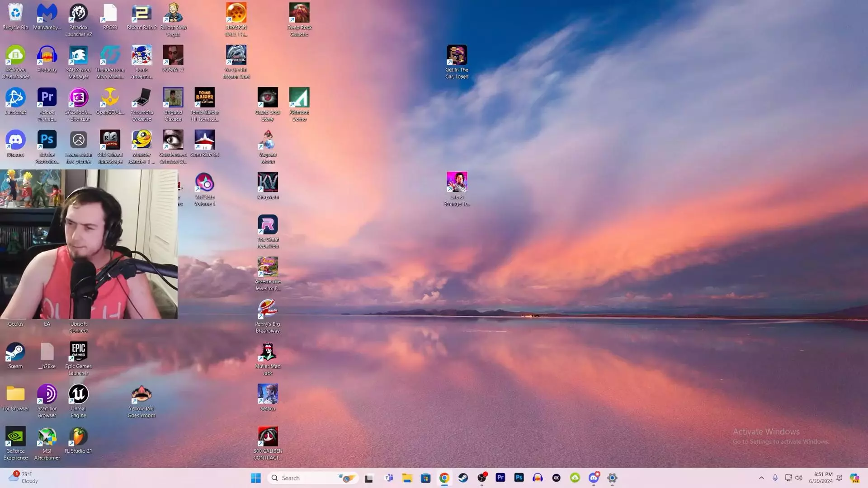Expand the hidden system tray icons chevron
Screen dimensions: 868x488
pyautogui.click(x=761, y=478)
